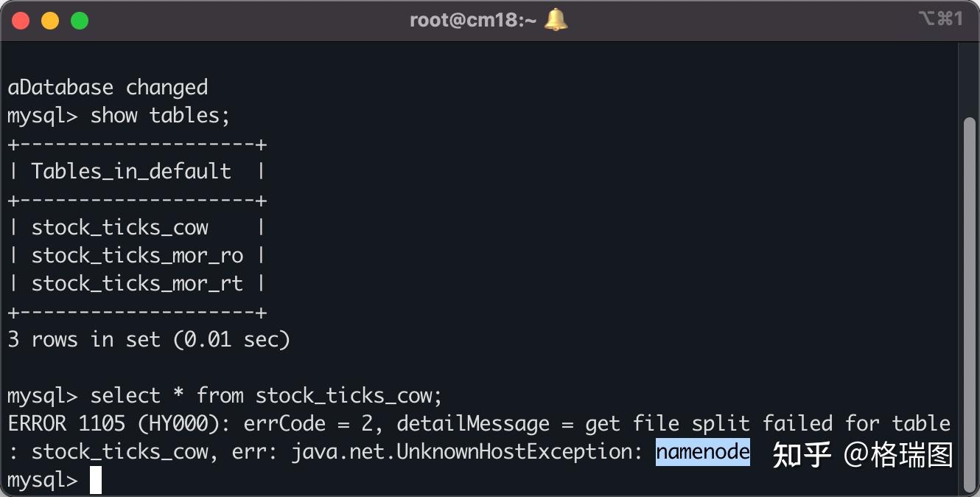Click the 知乎 @格瑞图 watermark
The image size is (980, 497).
[862, 455]
